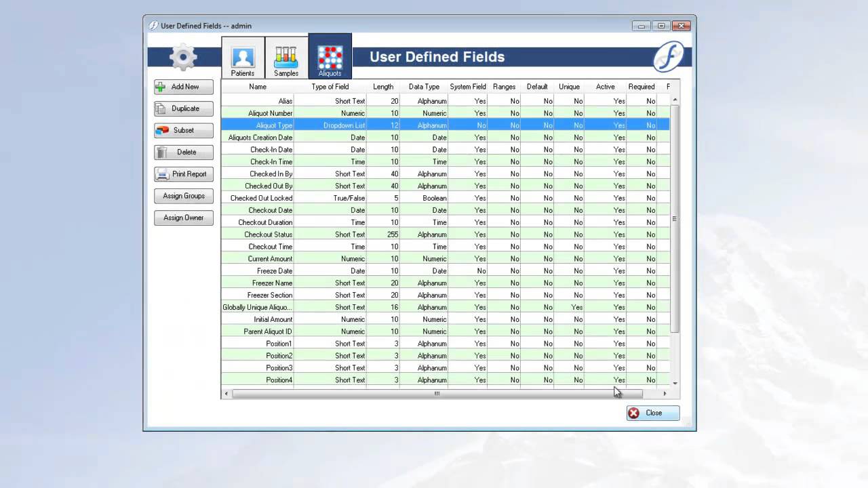Sort by the Unique column header
868x488 pixels.
coord(569,87)
